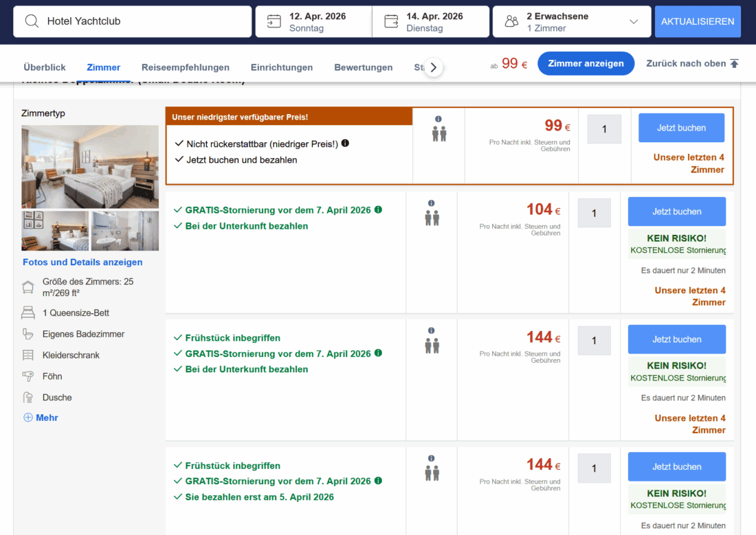This screenshot has width=756, height=535.
Task: Open the Einrichtungen tab
Action: click(x=281, y=67)
